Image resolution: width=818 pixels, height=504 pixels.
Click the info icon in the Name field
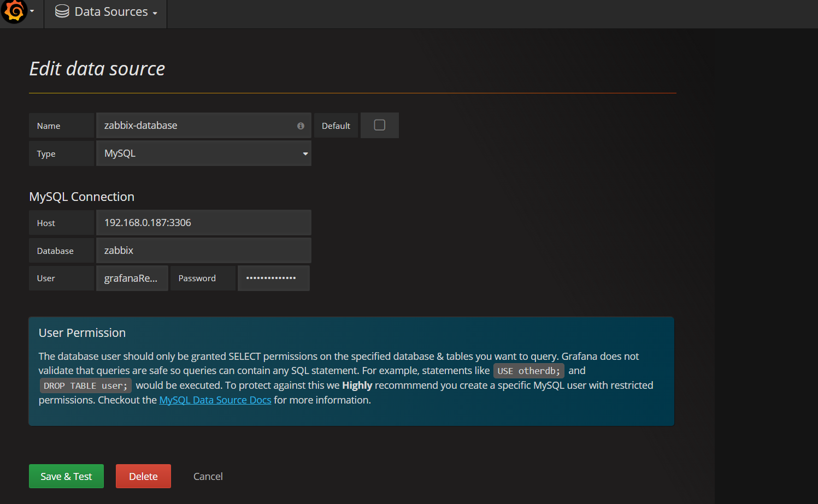(300, 125)
